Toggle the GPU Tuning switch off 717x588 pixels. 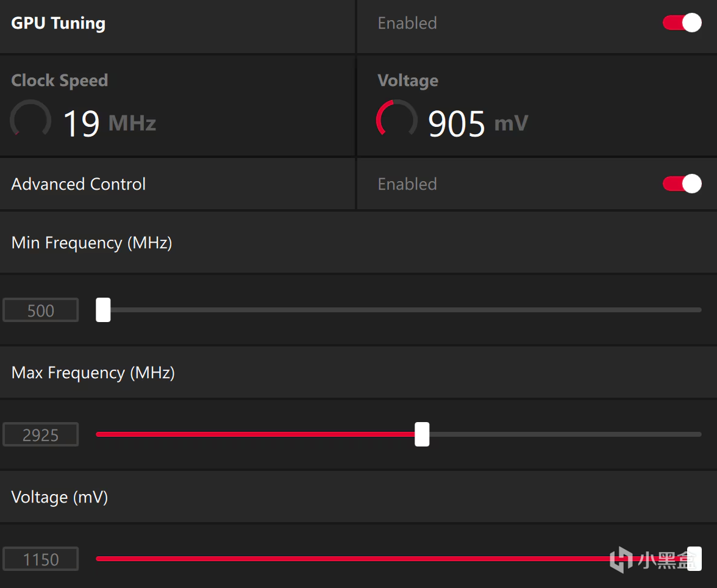click(x=682, y=23)
